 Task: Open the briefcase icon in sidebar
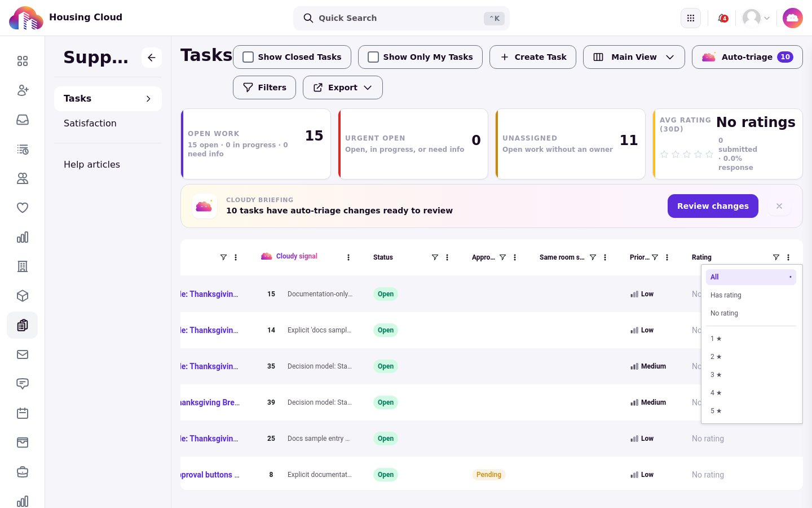(x=23, y=472)
